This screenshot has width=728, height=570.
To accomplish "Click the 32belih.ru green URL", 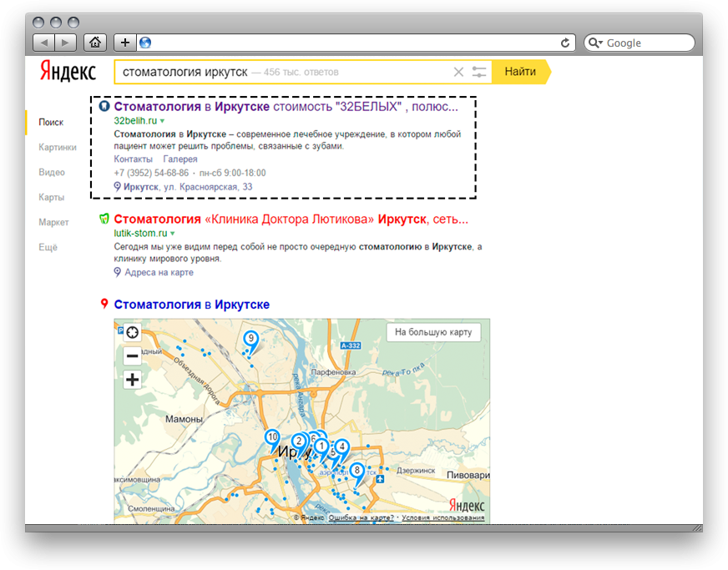I will [x=135, y=121].
